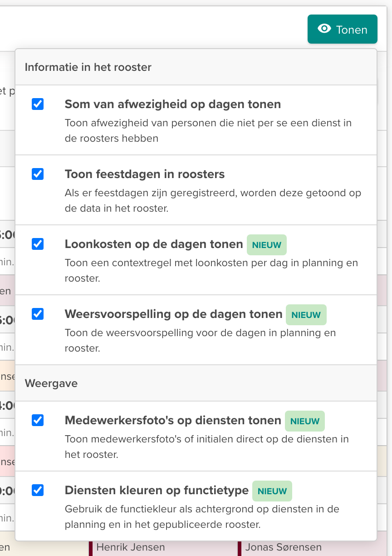Viewport: 392px width, 556px height.
Task: Click the NIEUW badge beside Weersvoorspelling
Action: point(306,315)
